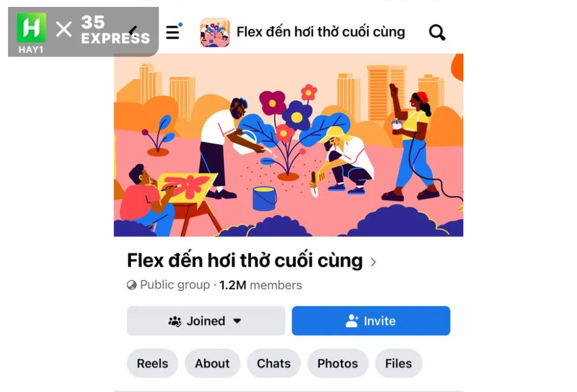Click the 35 Express logo
Screen dimensions: 577x392
pyautogui.click(x=115, y=30)
